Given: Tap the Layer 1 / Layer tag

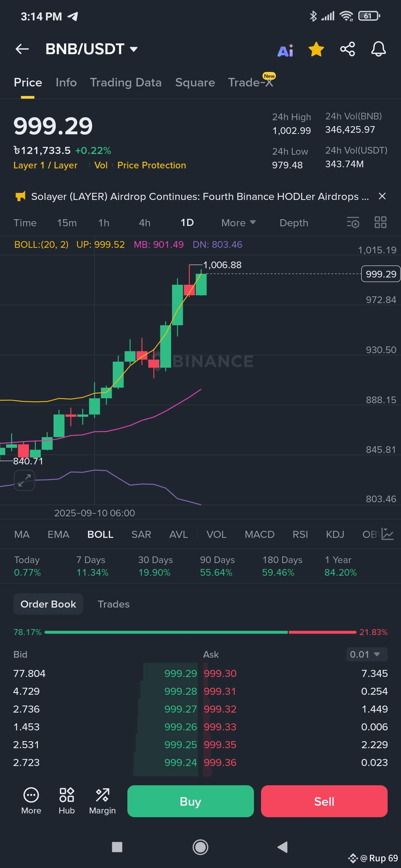Looking at the screenshot, I should (x=45, y=165).
